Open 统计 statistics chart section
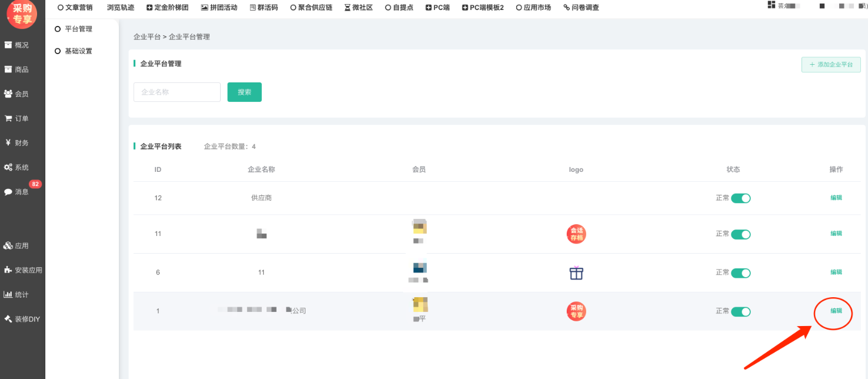The width and height of the screenshot is (868, 379). (x=18, y=295)
